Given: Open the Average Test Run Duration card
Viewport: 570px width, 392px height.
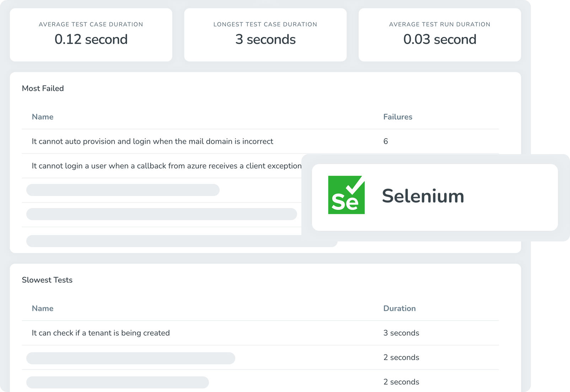Looking at the screenshot, I should pyautogui.click(x=440, y=35).
